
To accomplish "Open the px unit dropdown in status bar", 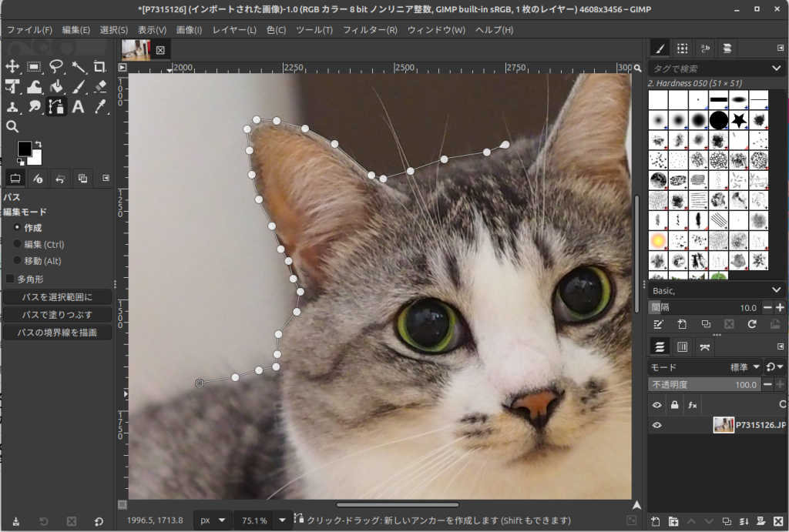I will (212, 520).
